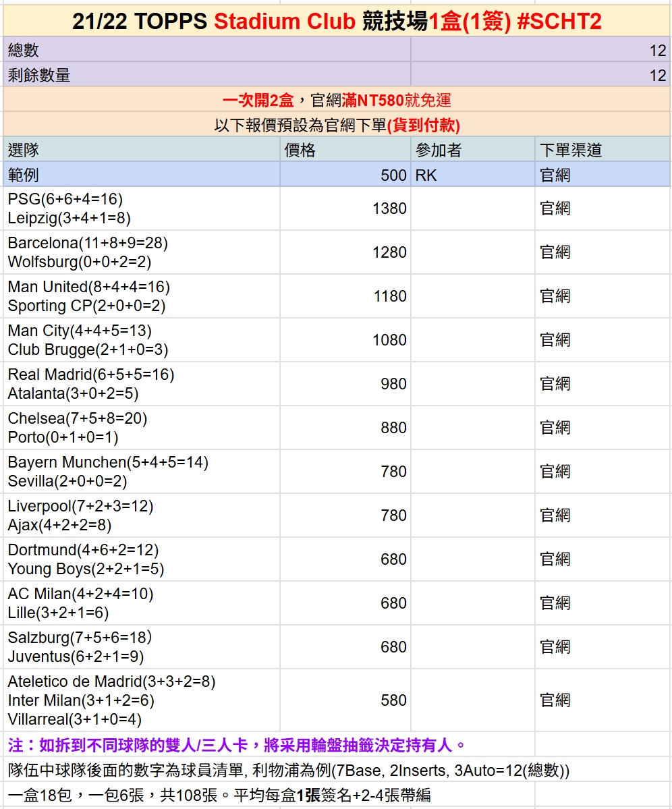Image resolution: width=672 pixels, height=809 pixels.
Task: Click the empty participant cell in Chelsea row
Action: pos(473,428)
